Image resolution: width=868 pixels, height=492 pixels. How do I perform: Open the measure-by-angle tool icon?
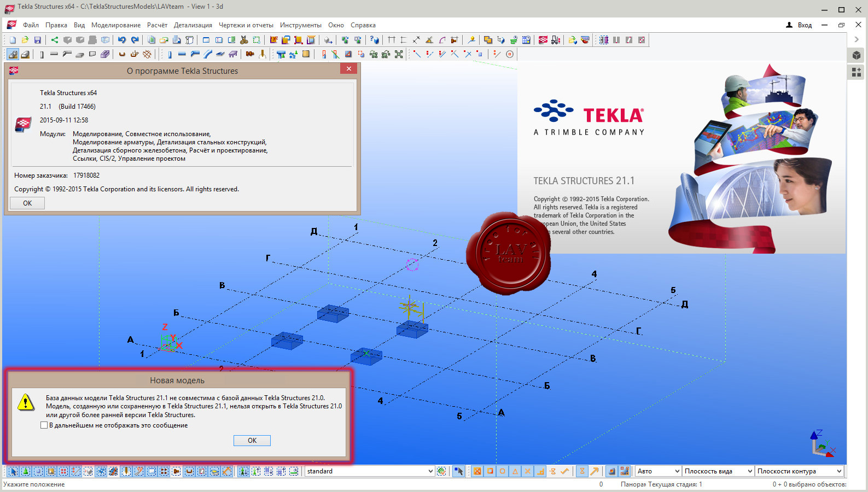[x=429, y=40]
